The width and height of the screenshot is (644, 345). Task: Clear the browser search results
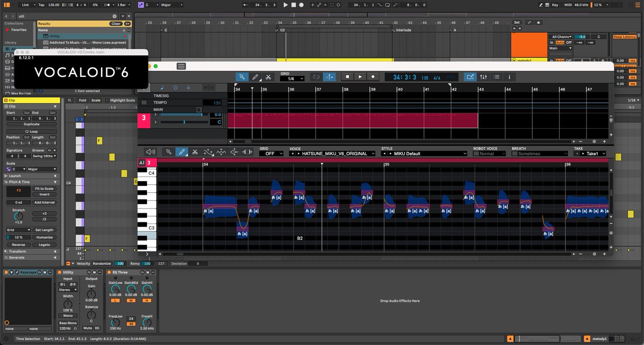[x=116, y=24]
